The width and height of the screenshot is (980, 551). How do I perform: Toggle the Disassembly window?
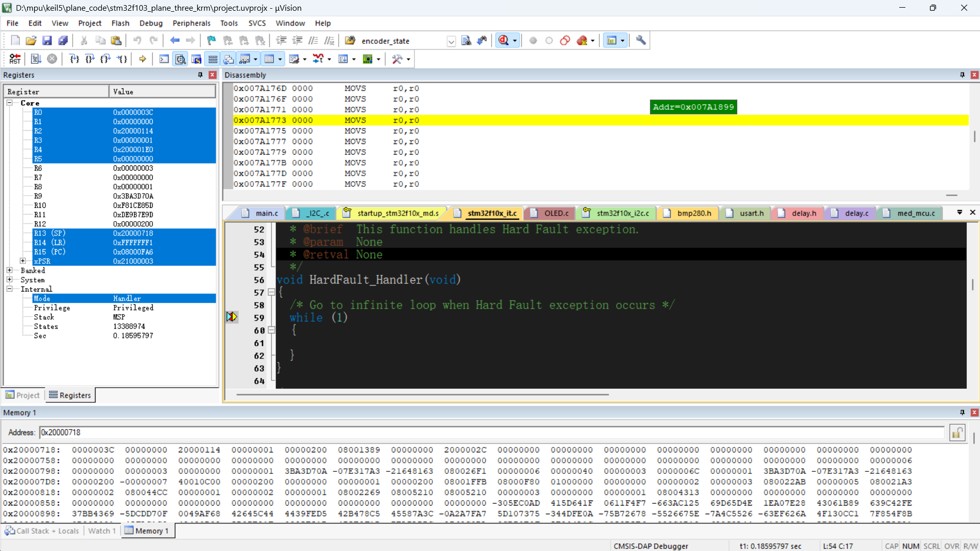[180, 59]
